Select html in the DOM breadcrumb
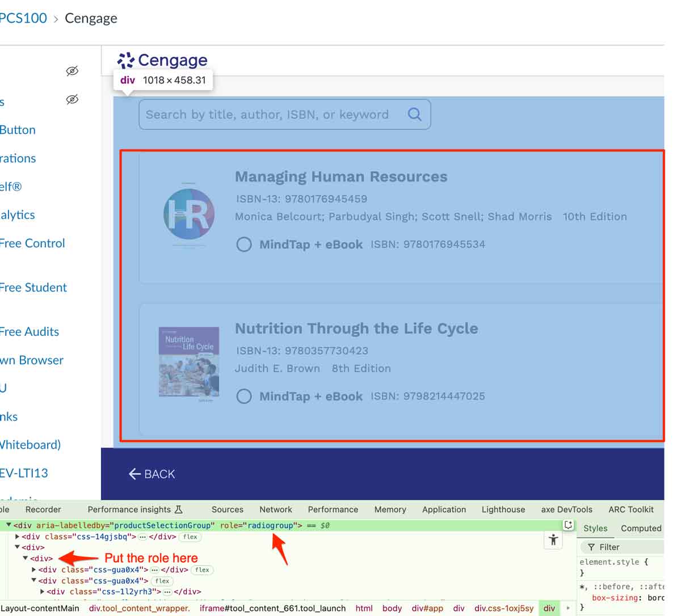Image resolution: width=681 pixels, height=616 pixels. (x=364, y=608)
